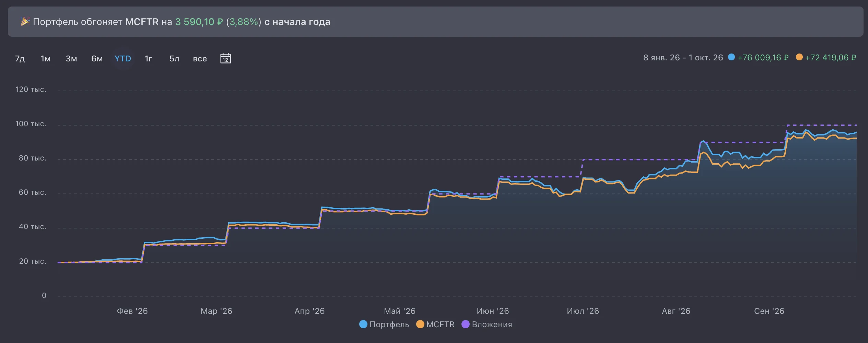This screenshot has height=343, width=868.
Task: Click the Сен '26 x-axis label
Action: pyautogui.click(x=769, y=311)
